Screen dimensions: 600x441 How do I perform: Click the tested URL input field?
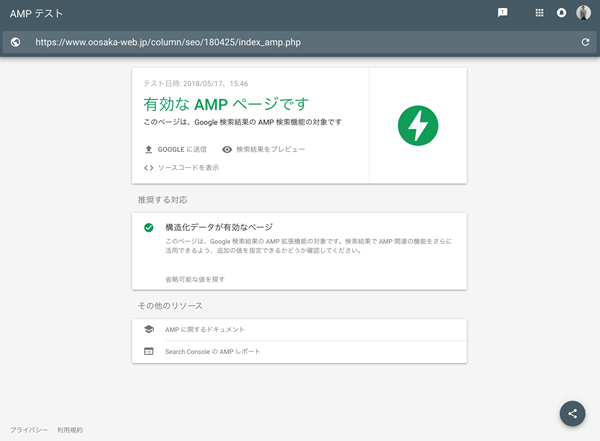point(300,42)
